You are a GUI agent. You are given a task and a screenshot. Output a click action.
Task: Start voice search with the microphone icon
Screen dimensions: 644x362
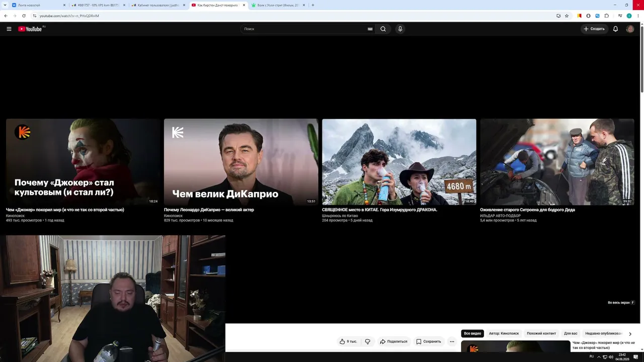400,29
